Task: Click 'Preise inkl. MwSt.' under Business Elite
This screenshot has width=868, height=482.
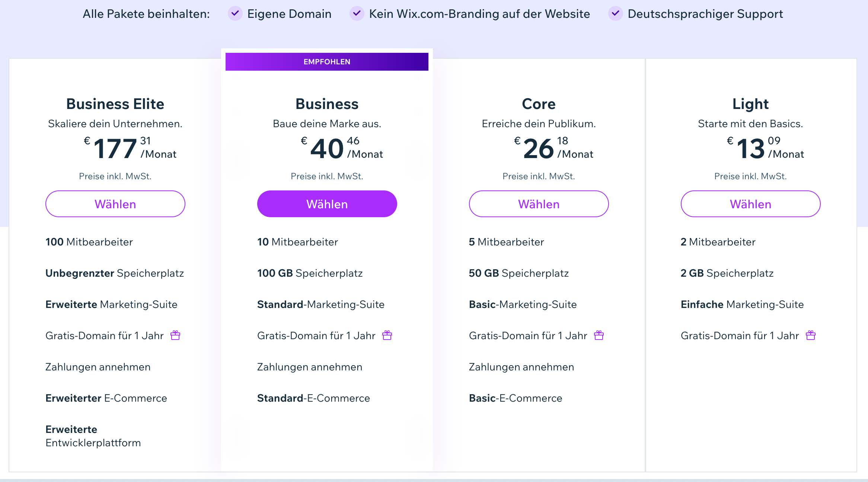Action: point(115,176)
